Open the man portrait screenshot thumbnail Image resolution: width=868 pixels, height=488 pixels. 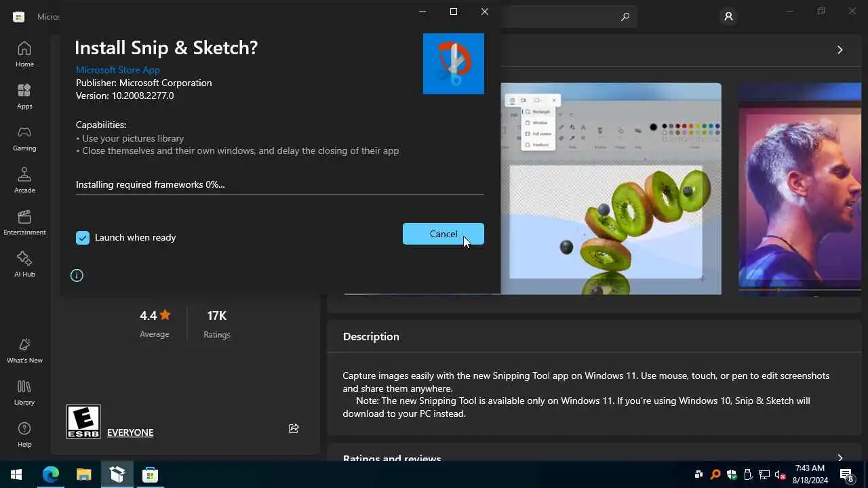point(800,188)
